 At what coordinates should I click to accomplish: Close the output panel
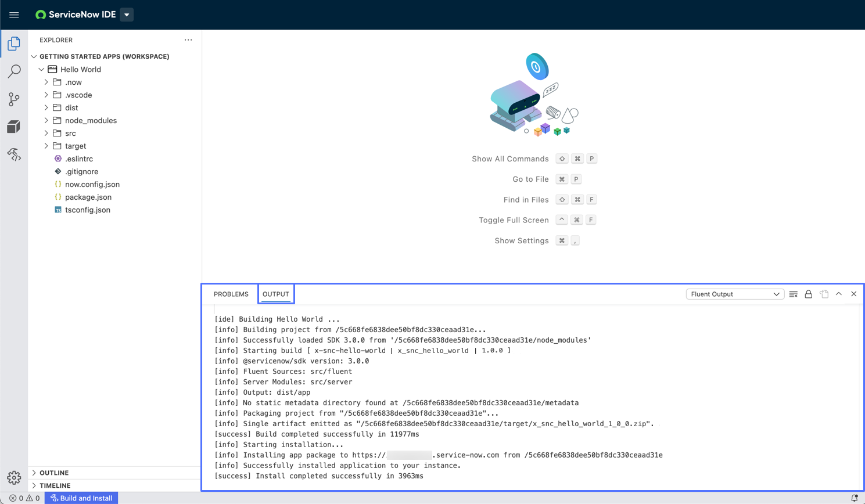tap(854, 294)
